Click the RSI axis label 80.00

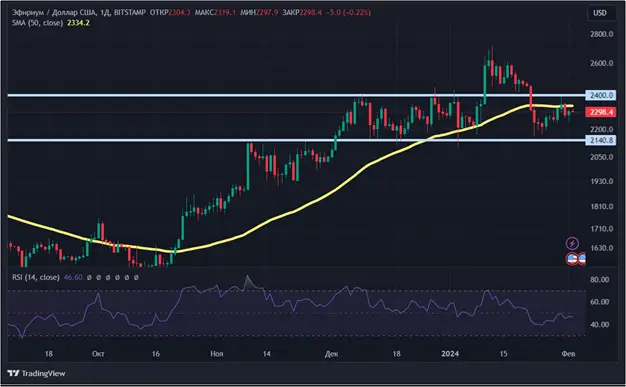600,280
